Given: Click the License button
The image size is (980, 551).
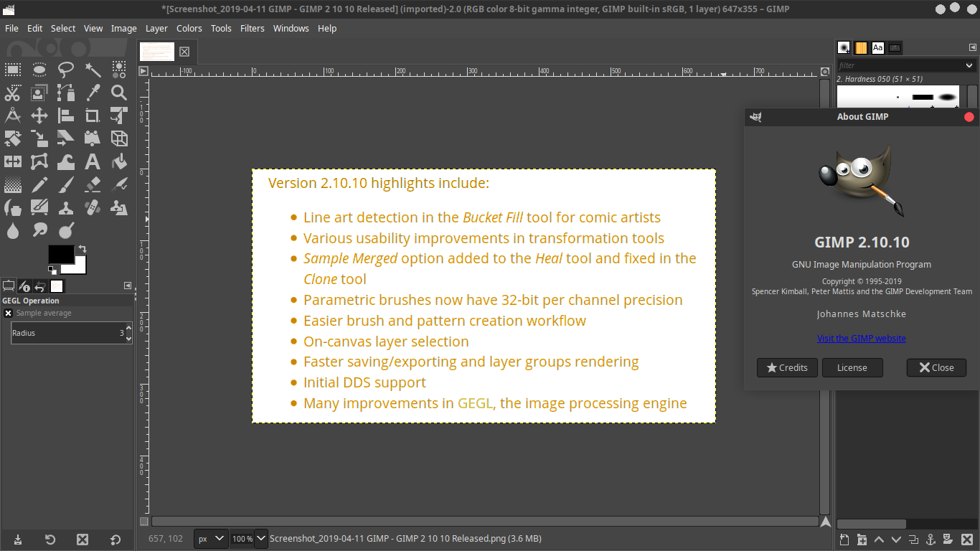Looking at the screenshot, I should click(852, 367).
